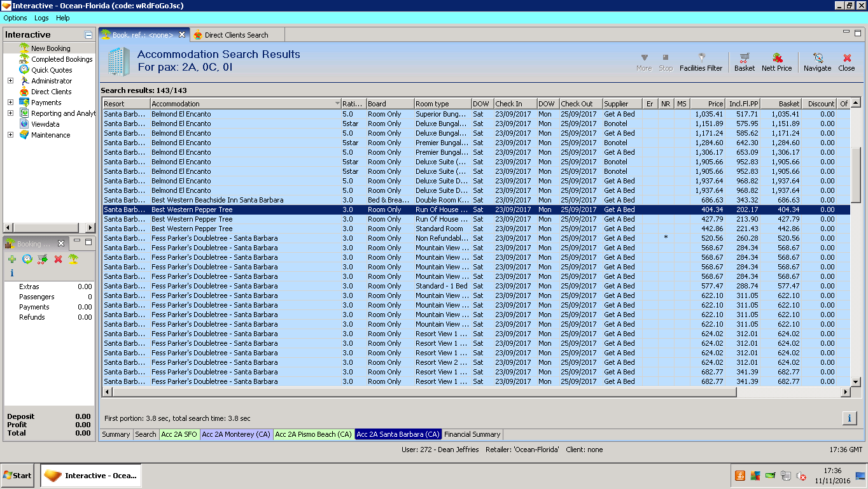Toggle Nett Price display
The image size is (868, 489).
776,62
